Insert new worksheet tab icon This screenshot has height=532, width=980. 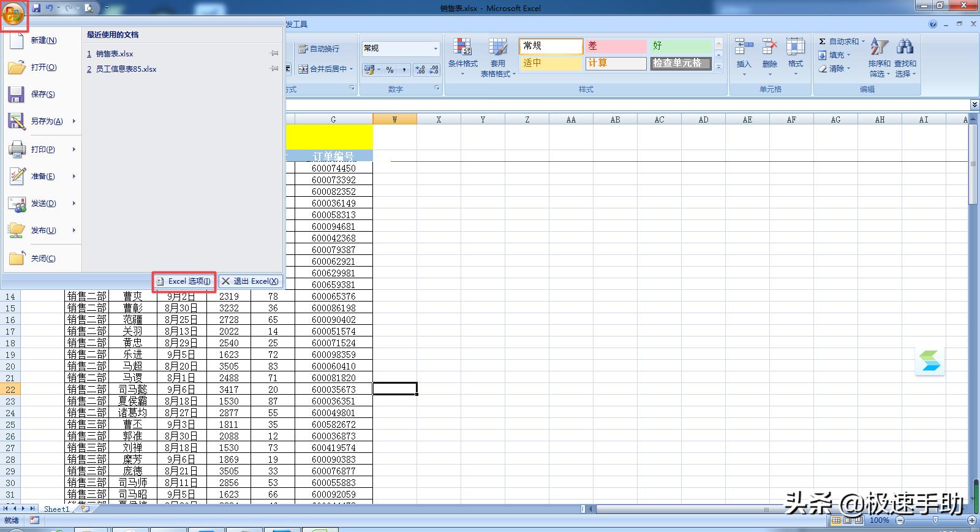(x=85, y=509)
